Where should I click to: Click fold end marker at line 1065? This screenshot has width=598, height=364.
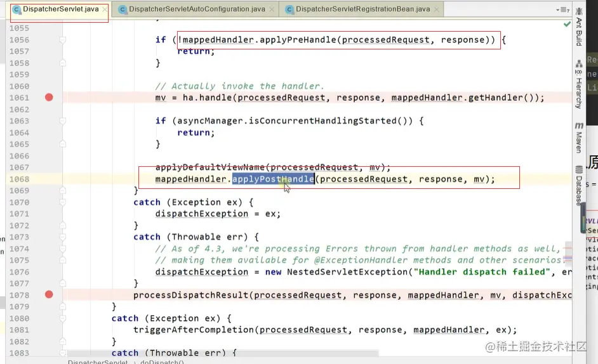63,144
